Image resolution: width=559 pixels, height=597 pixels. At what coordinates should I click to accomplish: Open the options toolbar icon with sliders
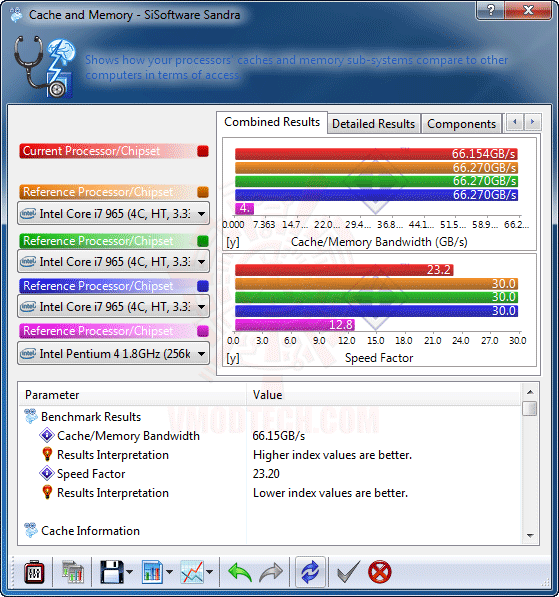pyautogui.click(x=34, y=571)
